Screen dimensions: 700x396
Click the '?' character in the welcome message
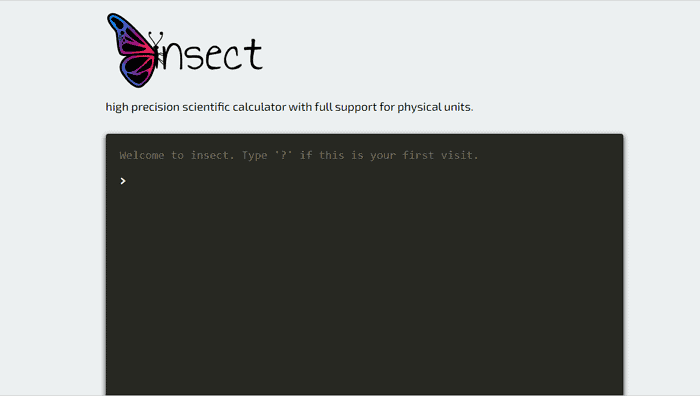[283, 155]
